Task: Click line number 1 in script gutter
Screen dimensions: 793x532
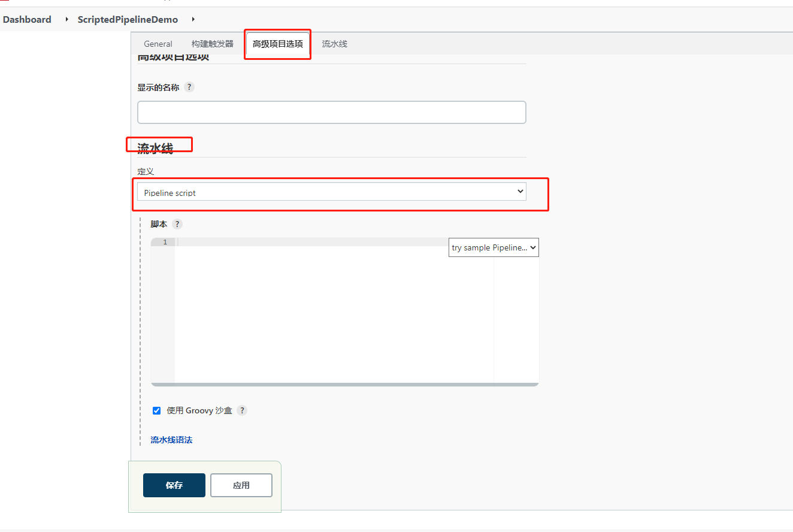Action: pos(165,242)
